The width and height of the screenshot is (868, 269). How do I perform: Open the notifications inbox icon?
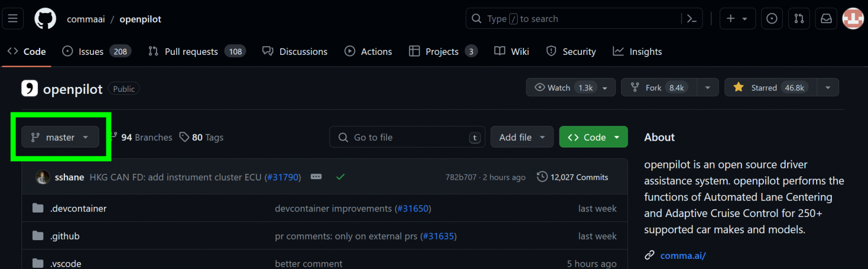pyautogui.click(x=826, y=19)
